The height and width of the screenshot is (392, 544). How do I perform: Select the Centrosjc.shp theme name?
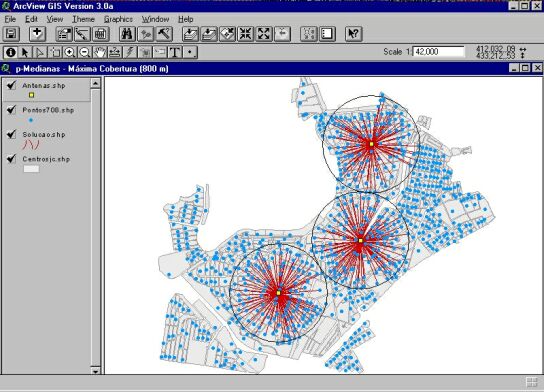pyautogui.click(x=46, y=159)
